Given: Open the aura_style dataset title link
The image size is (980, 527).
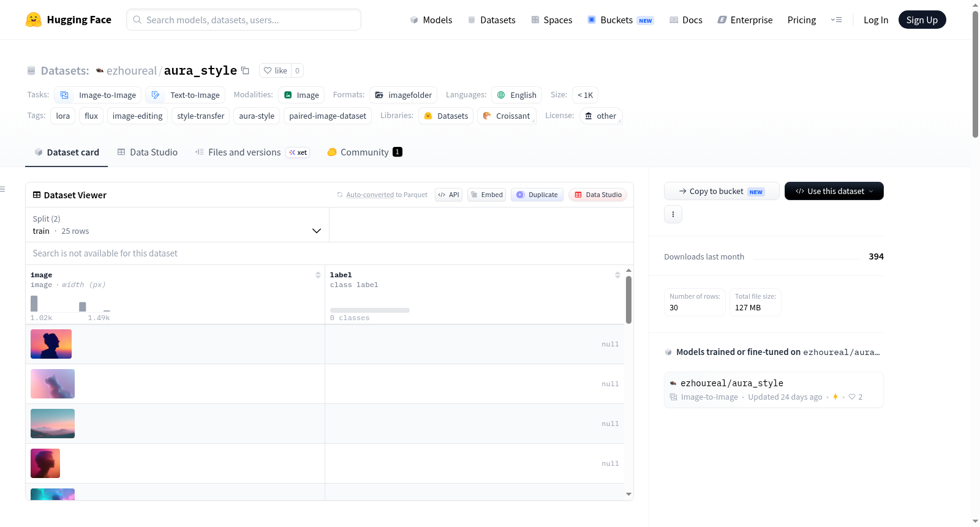Looking at the screenshot, I should pyautogui.click(x=200, y=70).
